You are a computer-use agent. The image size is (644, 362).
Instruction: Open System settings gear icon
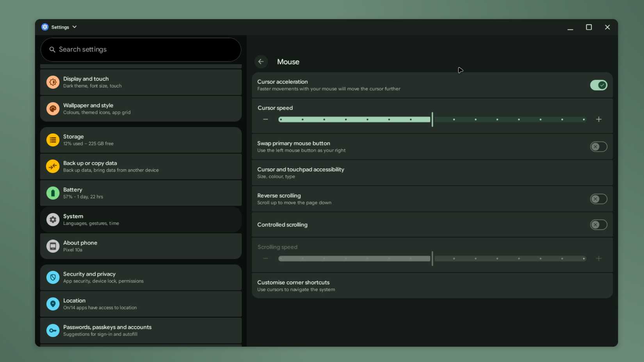(x=53, y=219)
